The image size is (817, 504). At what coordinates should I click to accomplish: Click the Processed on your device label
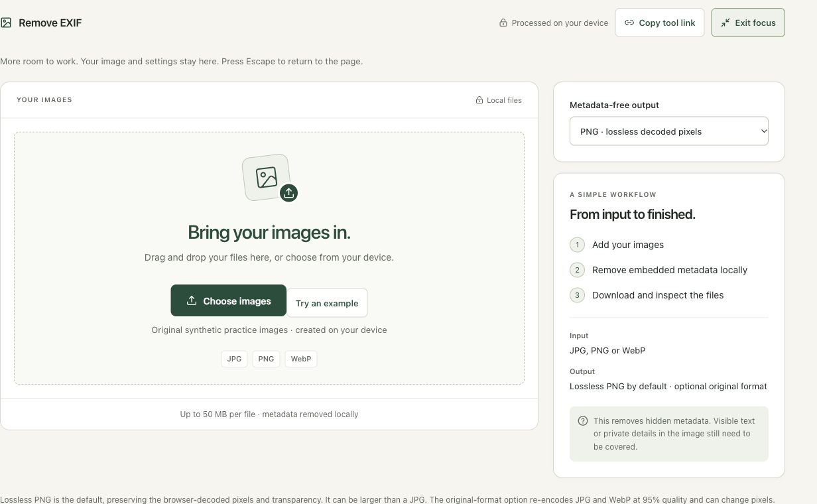click(x=560, y=23)
